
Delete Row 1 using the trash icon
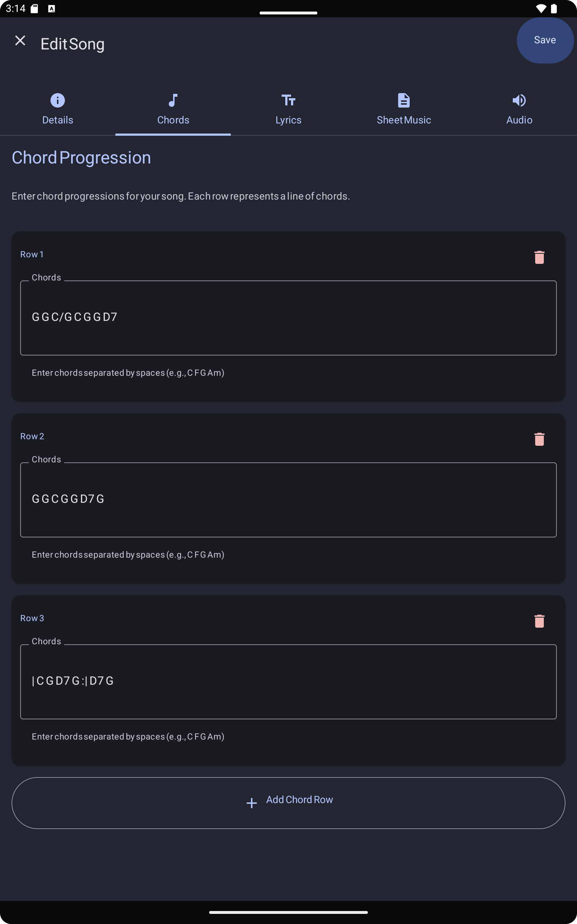pyautogui.click(x=539, y=257)
